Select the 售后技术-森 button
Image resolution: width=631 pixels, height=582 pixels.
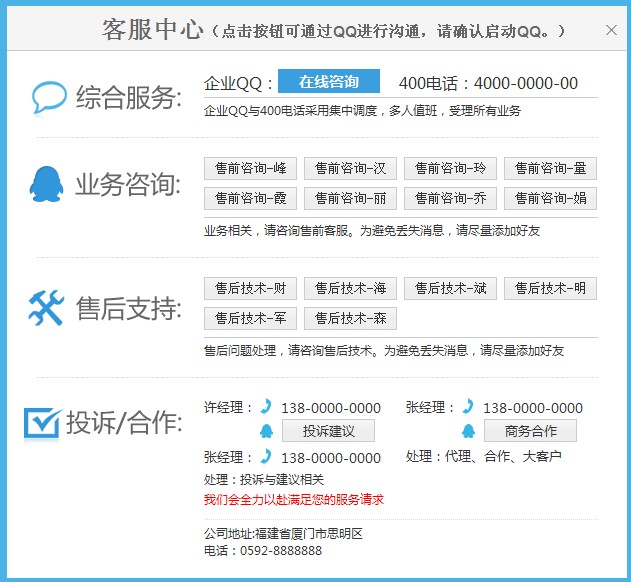[350, 318]
